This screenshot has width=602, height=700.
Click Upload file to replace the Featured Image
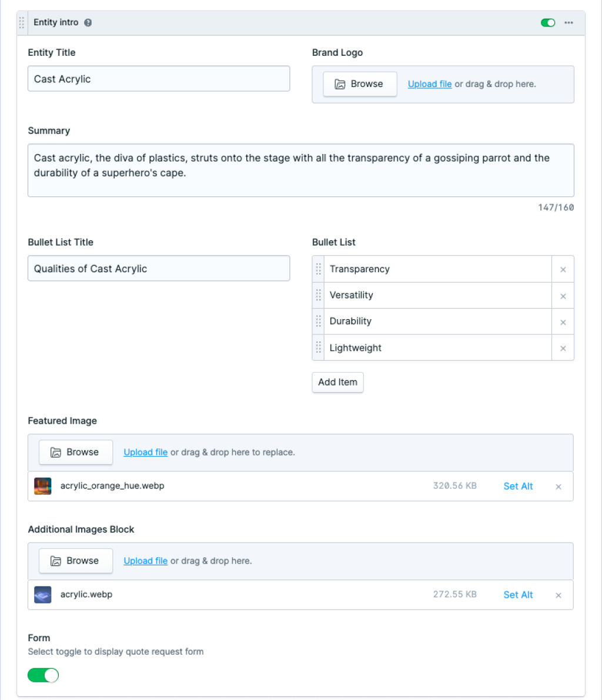[x=145, y=452]
